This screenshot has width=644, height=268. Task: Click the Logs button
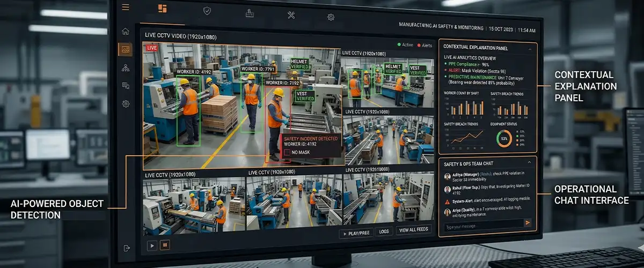pos(383,232)
